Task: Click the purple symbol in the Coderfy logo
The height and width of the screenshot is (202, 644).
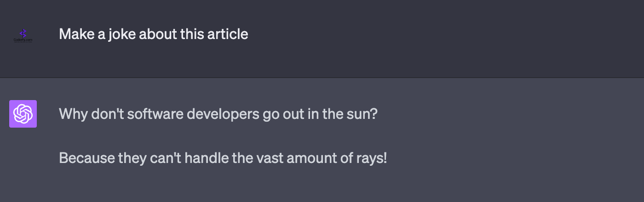Action: click(x=23, y=33)
